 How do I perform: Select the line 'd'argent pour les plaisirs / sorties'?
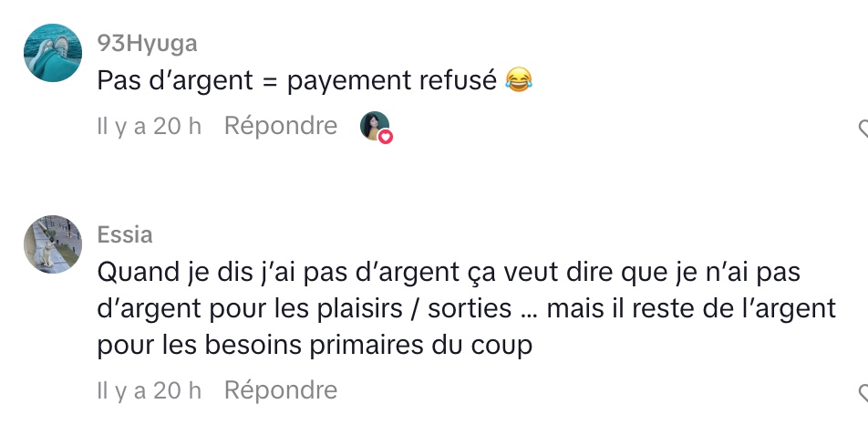coord(305,309)
